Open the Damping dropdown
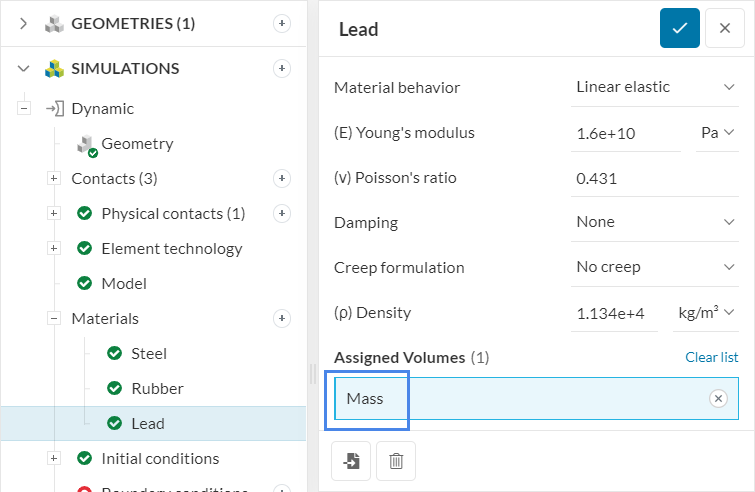The width and height of the screenshot is (755, 492). point(655,222)
